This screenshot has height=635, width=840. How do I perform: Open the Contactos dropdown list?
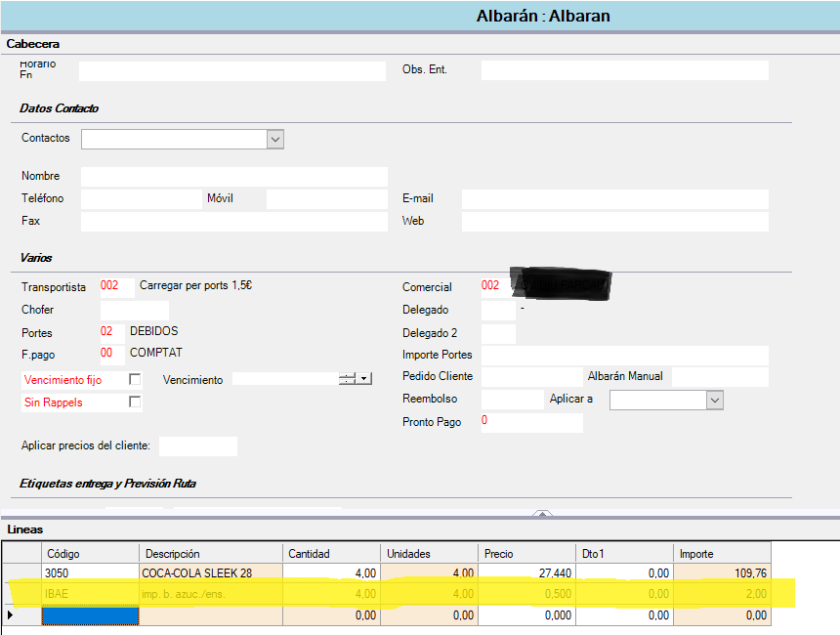point(274,140)
